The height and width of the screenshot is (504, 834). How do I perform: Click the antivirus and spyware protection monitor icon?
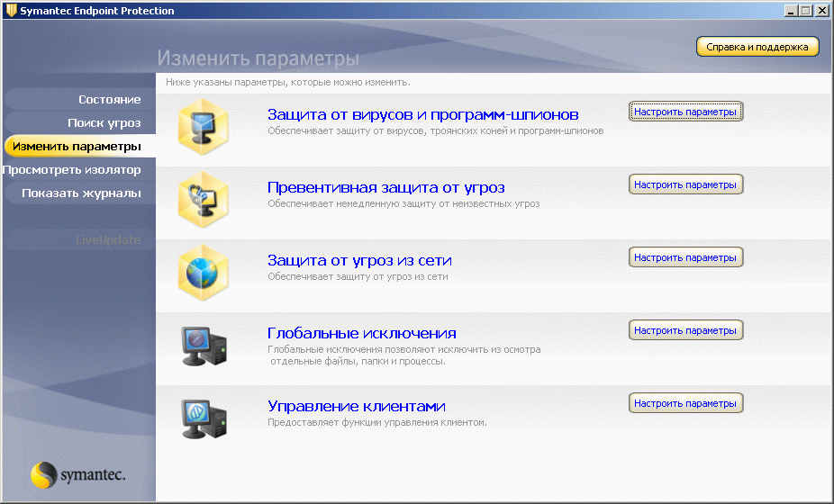tap(204, 127)
